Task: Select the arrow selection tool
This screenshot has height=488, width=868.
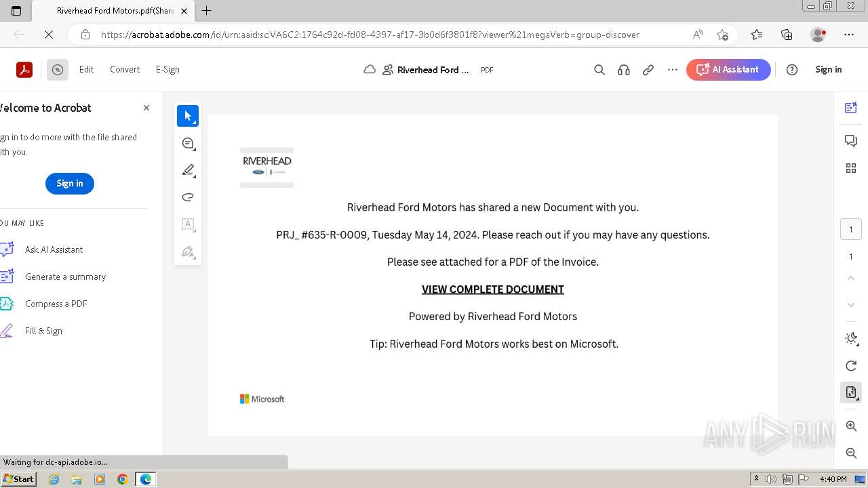Action: (188, 116)
